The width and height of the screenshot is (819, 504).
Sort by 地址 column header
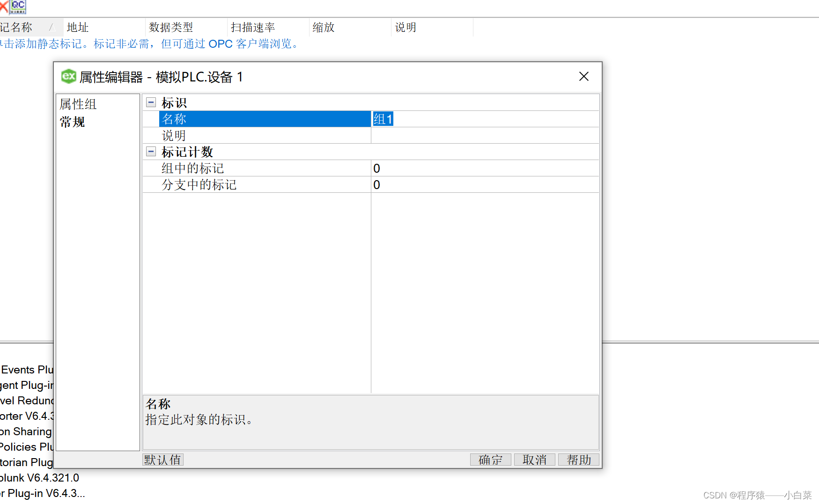pyautogui.click(x=104, y=27)
